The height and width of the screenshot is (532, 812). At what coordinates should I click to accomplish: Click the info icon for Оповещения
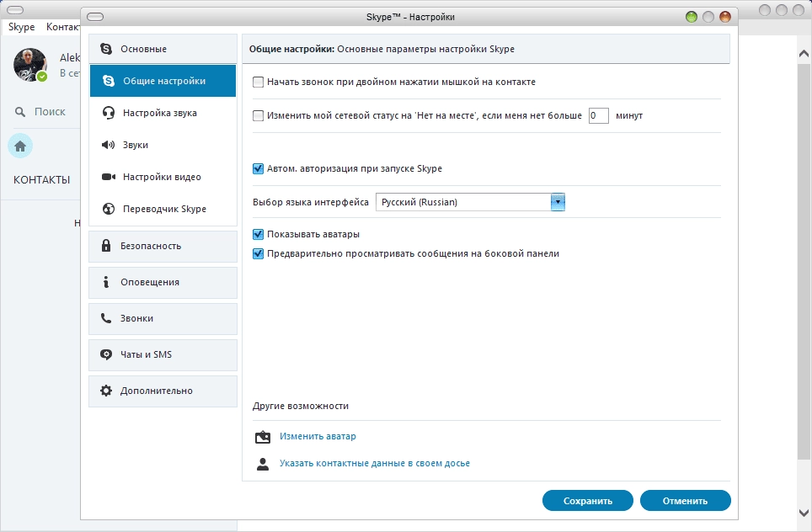point(106,281)
